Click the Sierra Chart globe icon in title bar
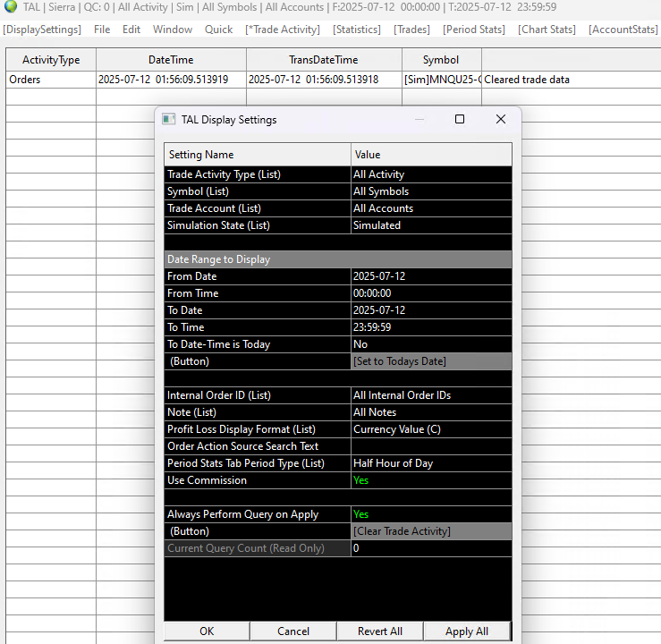 (x=10, y=6)
